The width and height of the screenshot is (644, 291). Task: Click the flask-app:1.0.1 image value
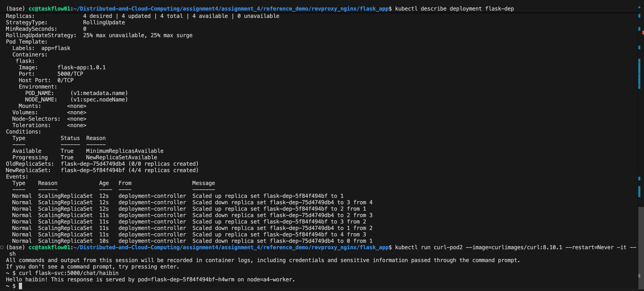pyautogui.click(x=82, y=67)
